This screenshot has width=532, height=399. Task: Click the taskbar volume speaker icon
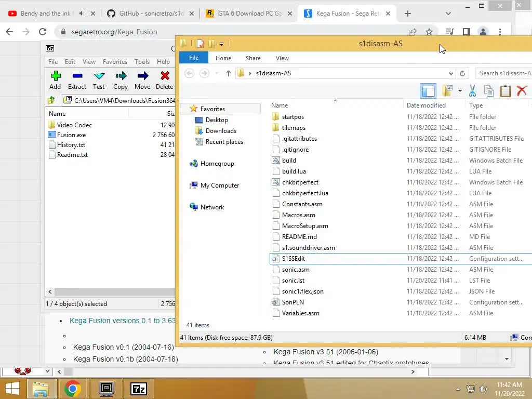pos(483,389)
